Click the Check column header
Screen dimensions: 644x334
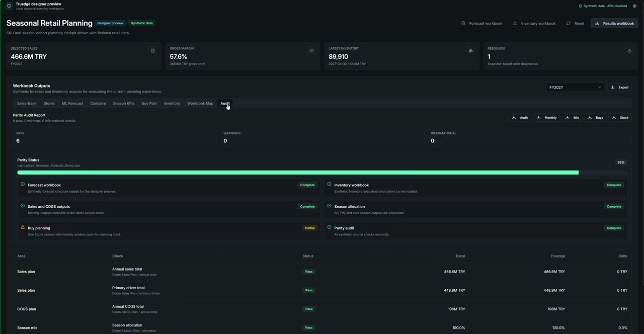(x=118, y=256)
